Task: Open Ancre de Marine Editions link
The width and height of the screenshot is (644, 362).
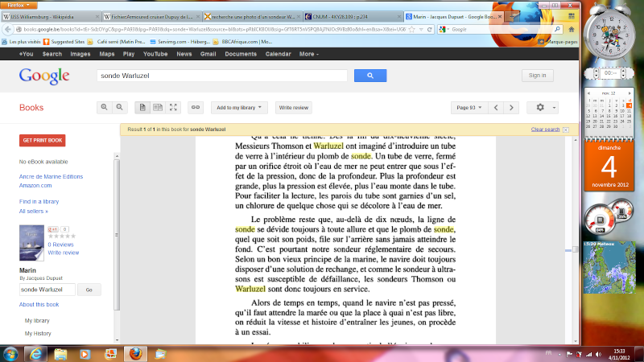Action: 51,176
